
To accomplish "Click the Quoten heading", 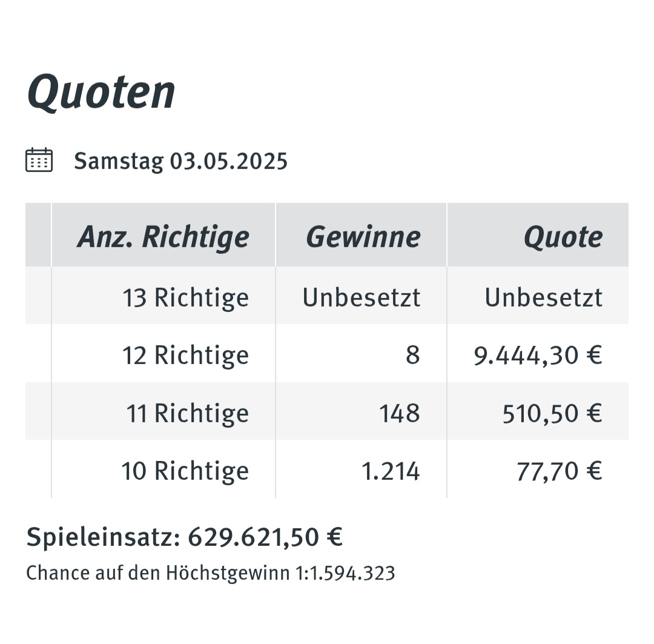I will click(101, 93).
